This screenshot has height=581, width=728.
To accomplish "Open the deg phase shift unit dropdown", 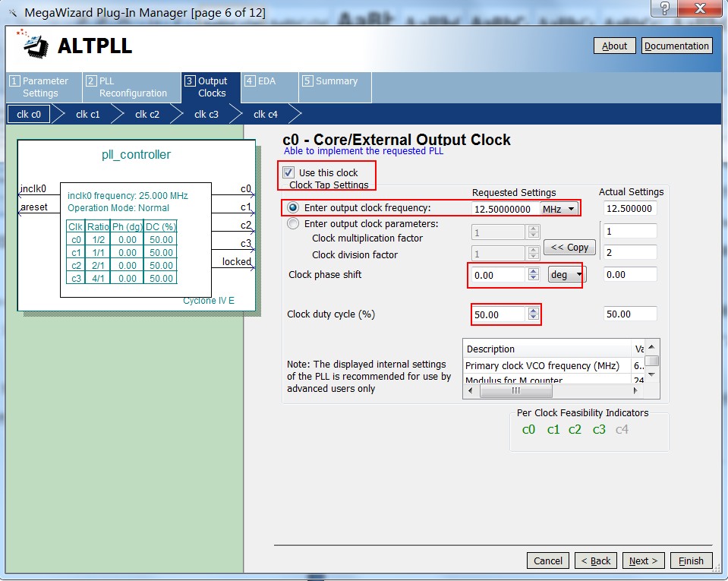I will tap(566, 275).
